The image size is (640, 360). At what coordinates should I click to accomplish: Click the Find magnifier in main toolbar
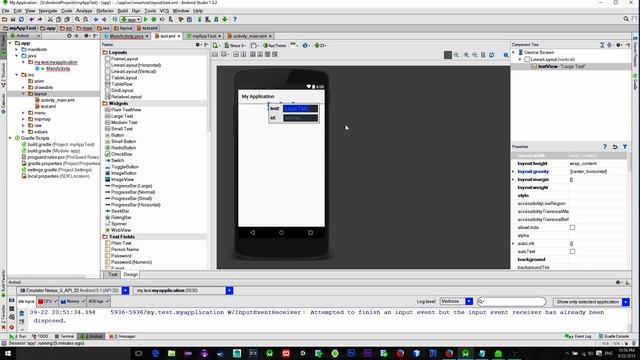pyautogui.click(x=77, y=19)
